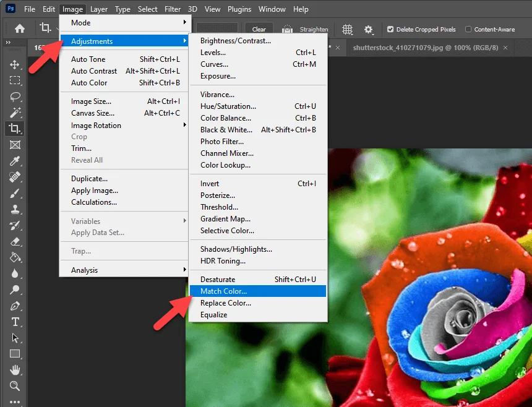532x407 pixels.
Task: Open the crop tool preset picker dropdown
Action: (x=58, y=28)
